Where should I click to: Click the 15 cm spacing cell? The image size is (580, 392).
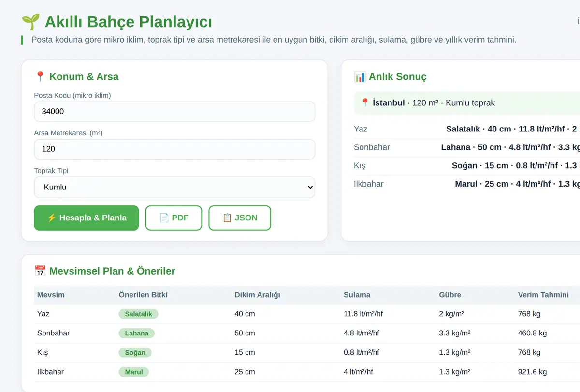pos(245,352)
